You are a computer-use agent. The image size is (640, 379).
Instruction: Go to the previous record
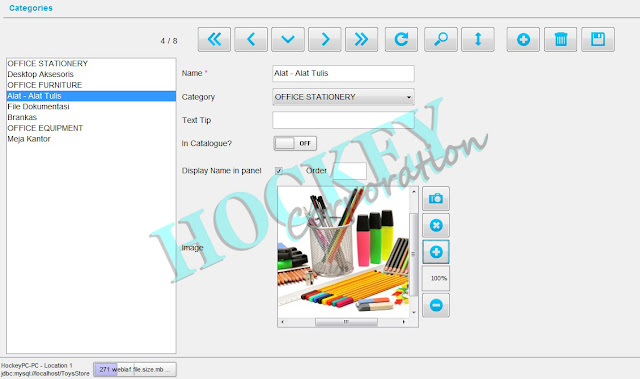pos(251,40)
